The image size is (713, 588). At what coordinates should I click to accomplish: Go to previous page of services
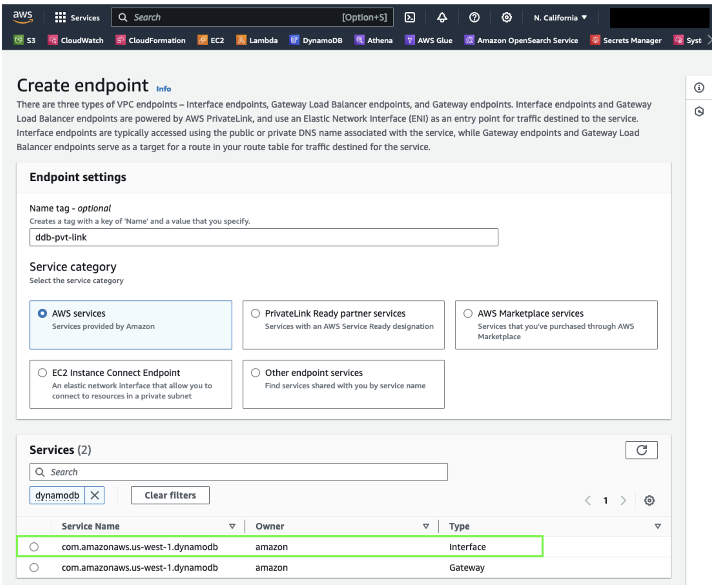tap(587, 500)
